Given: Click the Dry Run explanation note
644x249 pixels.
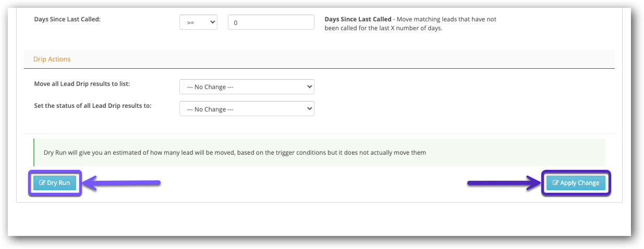Looking at the screenshot, I should coord(319,153).
